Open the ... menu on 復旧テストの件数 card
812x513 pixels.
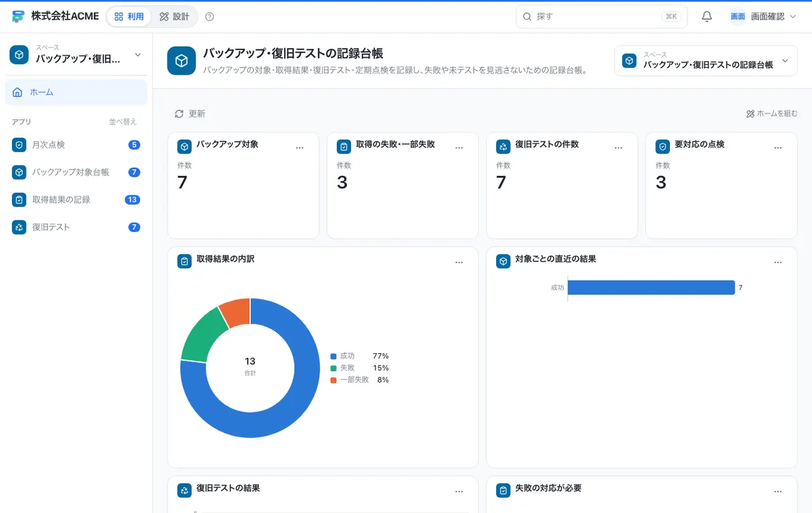[x=619, y=148]
